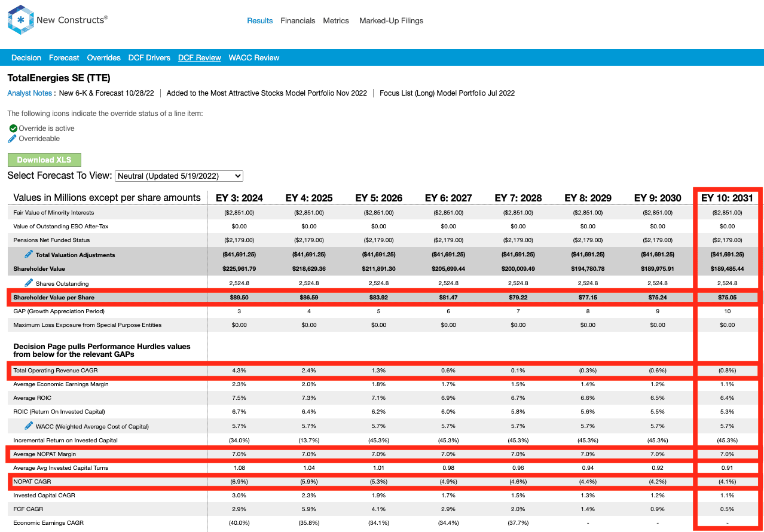Click the EY 6: 2027 column header

pos(448,198)
